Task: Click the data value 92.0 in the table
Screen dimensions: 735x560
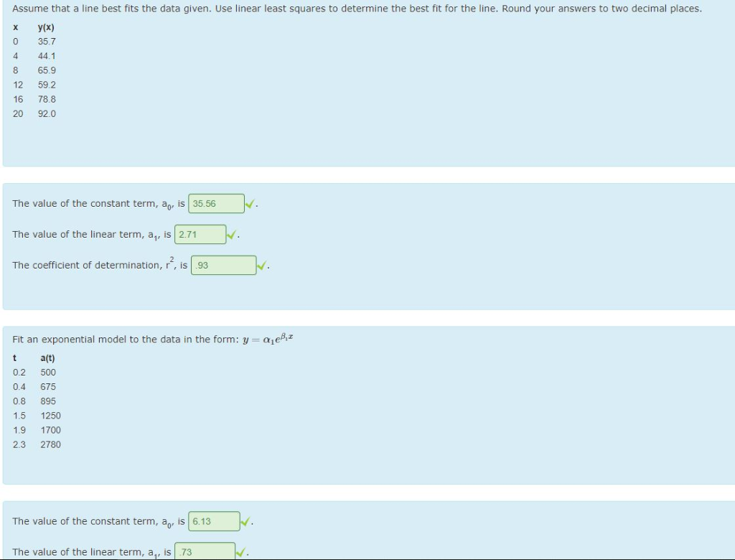Action: (47, 113)
